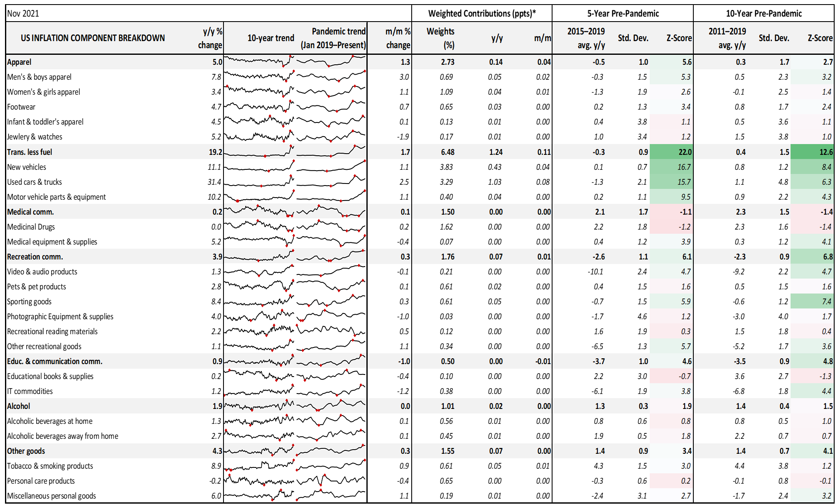Select the Recreation comm. row label
835x504 pixels.
point(35,257)
